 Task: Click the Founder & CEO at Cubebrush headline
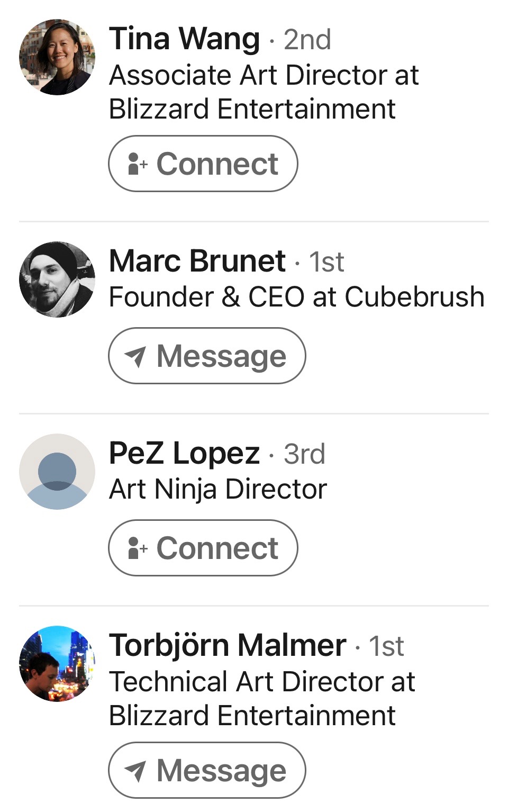[296, 296]
